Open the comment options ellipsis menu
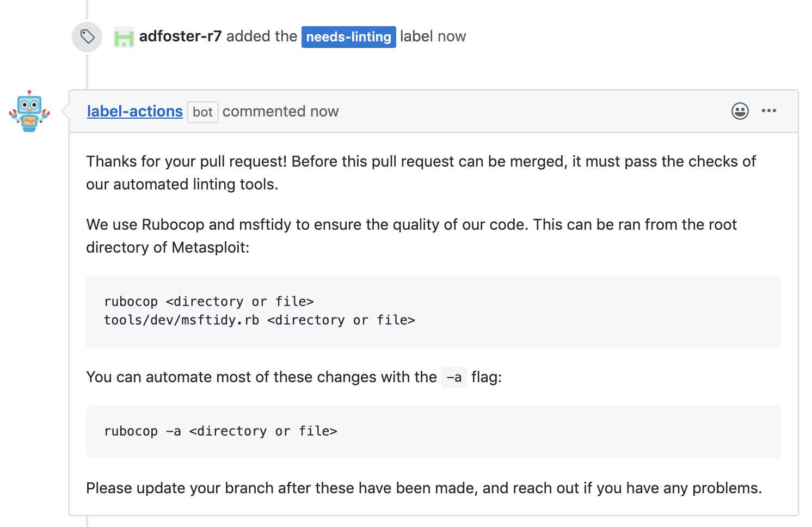 point(769,111)
